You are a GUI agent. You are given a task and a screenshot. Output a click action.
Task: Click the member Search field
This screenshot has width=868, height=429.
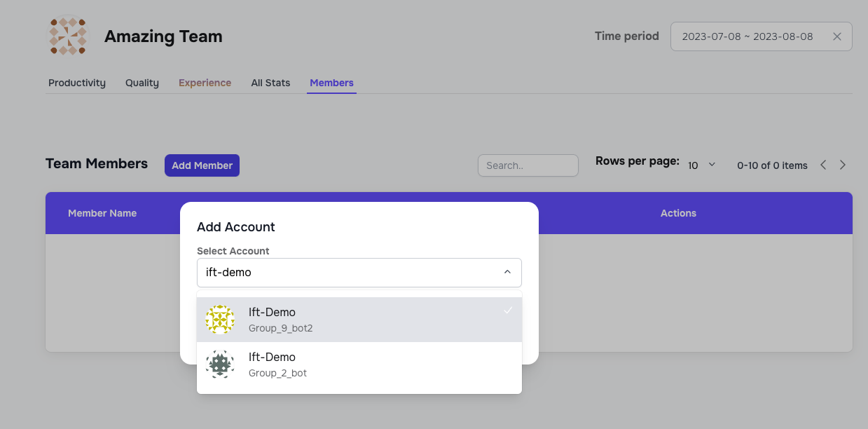(x=528, y=165)
